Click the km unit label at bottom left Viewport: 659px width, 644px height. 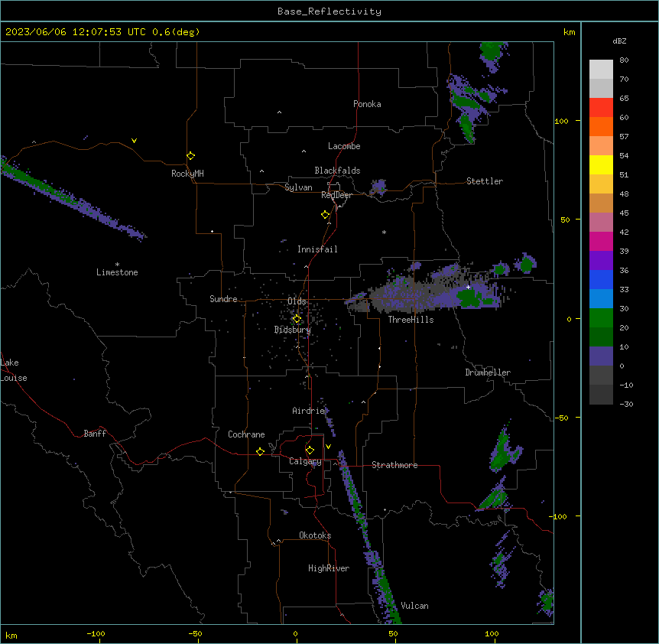[x=11, y=636]
